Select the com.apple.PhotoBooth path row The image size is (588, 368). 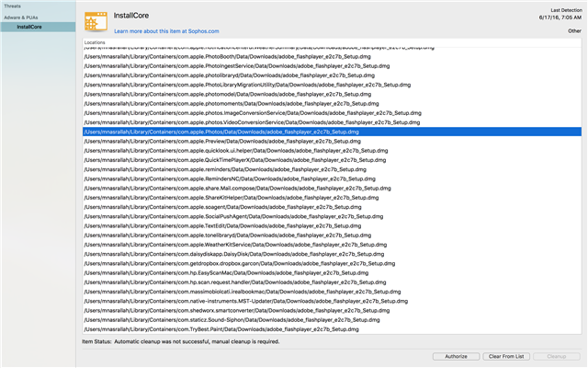point(332,57)
